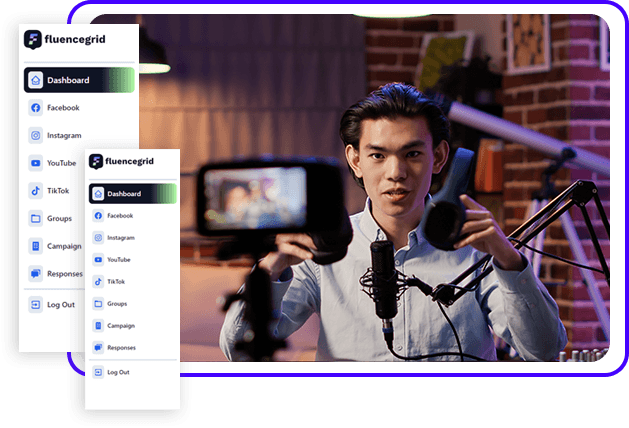Image resolution: width=629 pixels, height=428 pixels.
Task: Click TikTok icon in back panel
Action: [36, 191]
